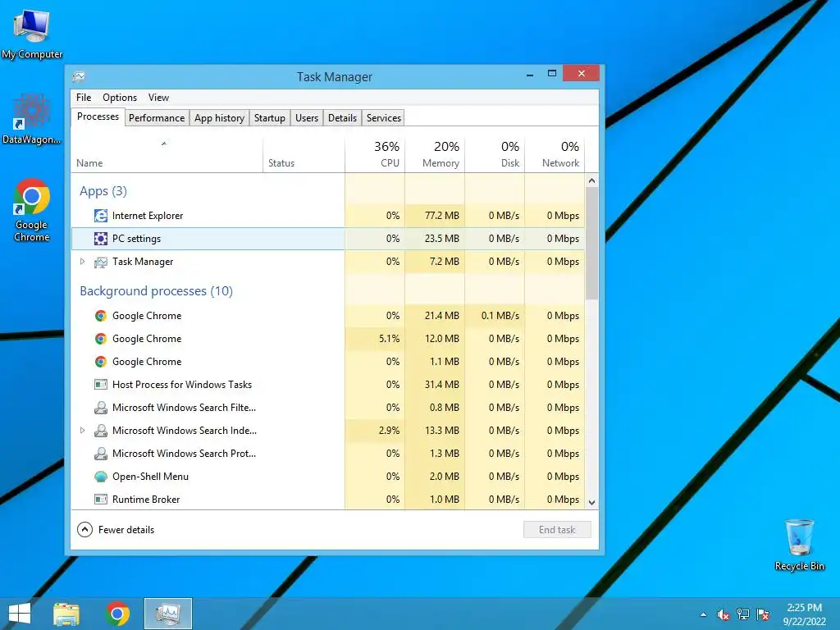Click the muted volume tray icon
Screen dimensions: 840x630
[724, 614]
